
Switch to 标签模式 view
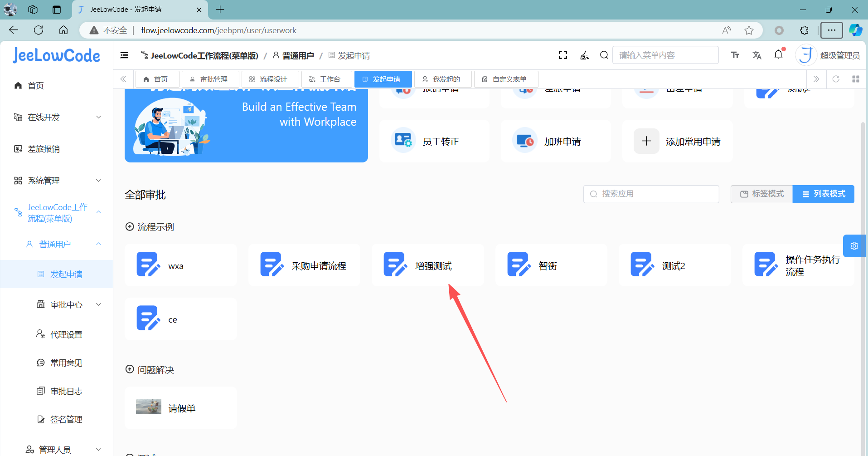click(762, 194)
